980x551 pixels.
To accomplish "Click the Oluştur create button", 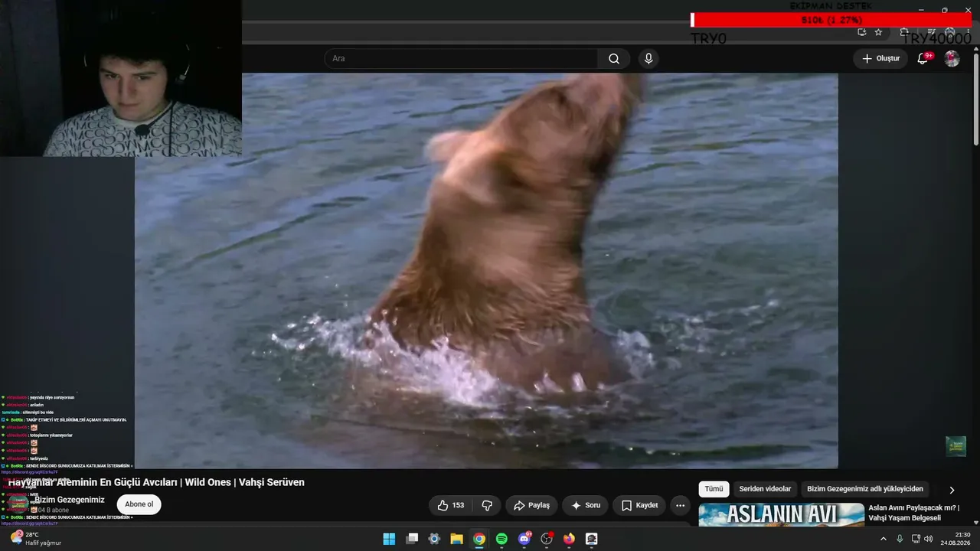I will [x=880, y=59].
